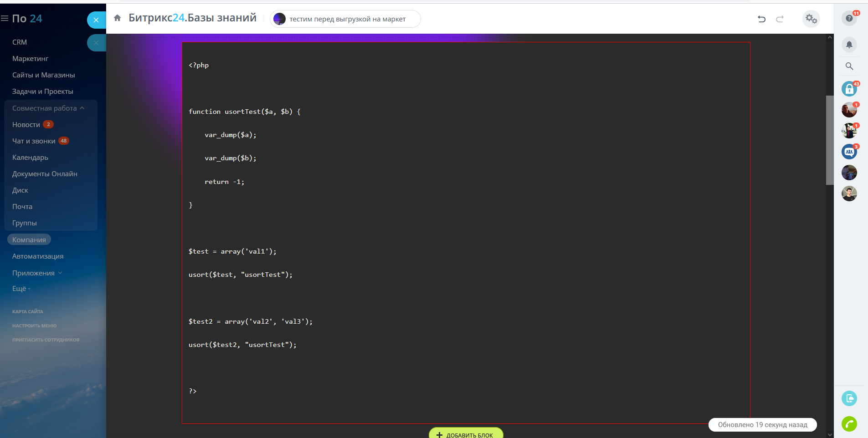Open Календарь

(30, 157)
